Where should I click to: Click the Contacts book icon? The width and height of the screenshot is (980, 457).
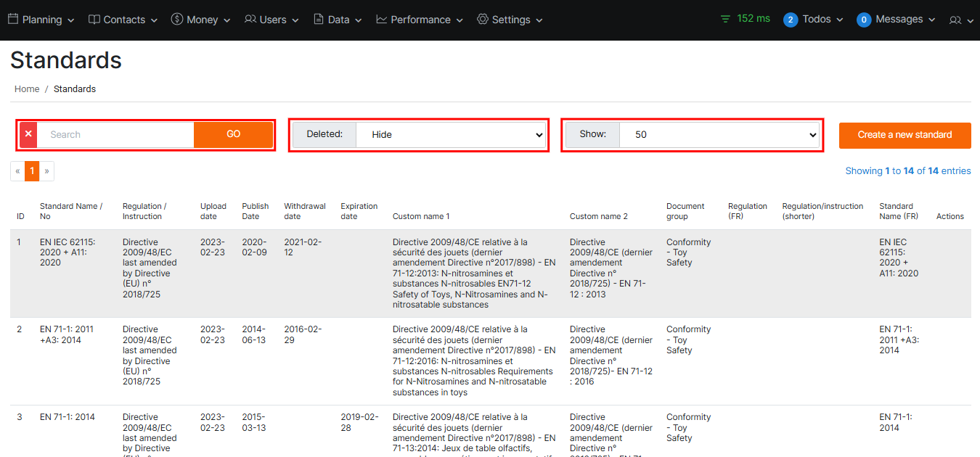pyautogui.click(x=94, y=20)
